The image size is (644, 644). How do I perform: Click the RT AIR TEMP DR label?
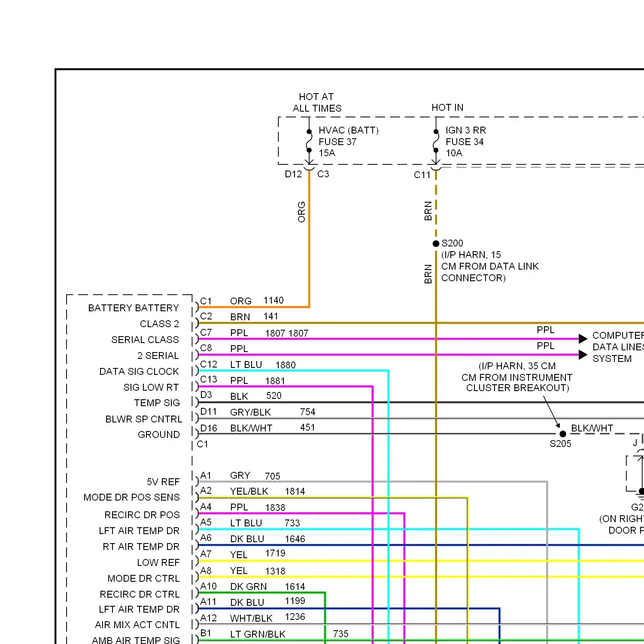[141, 547]
